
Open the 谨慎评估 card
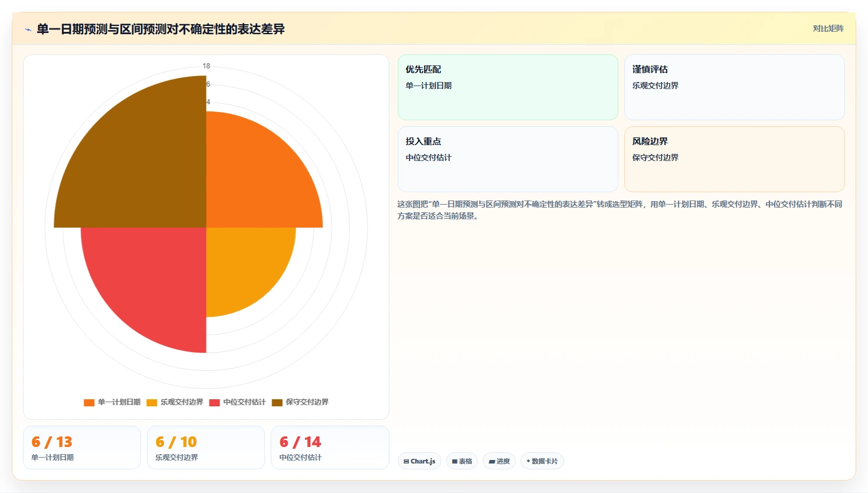[x=735, y=87]
